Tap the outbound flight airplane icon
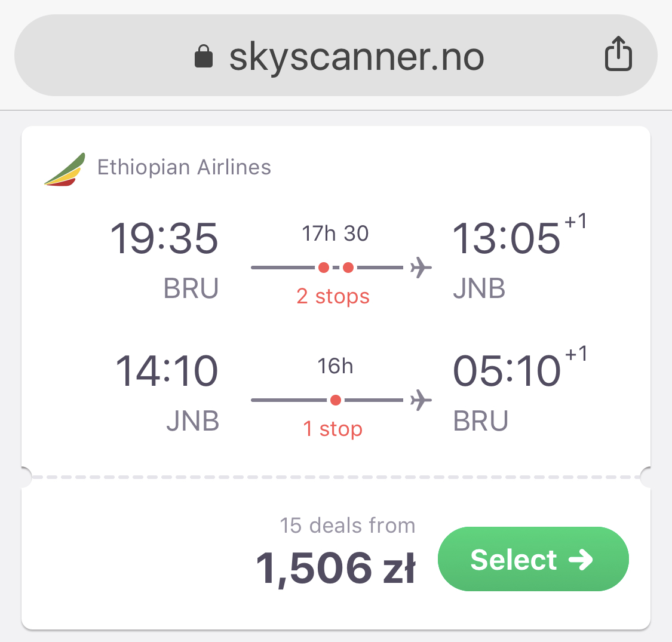This screenshot has height=642, width=672. (421, 268)
